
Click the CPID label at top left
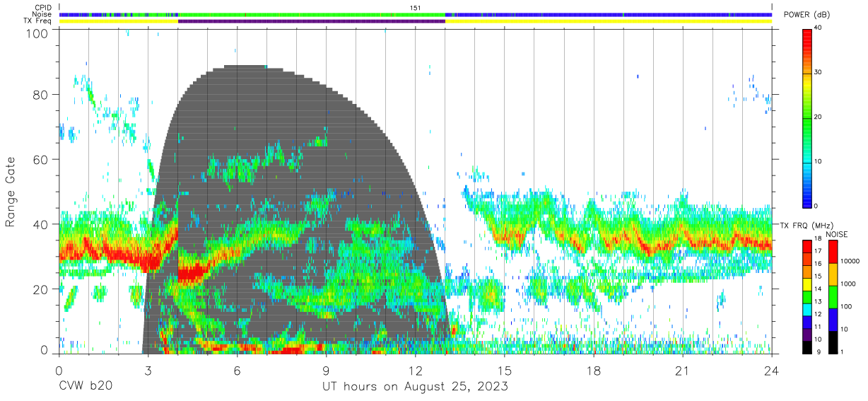coord(43,8)
